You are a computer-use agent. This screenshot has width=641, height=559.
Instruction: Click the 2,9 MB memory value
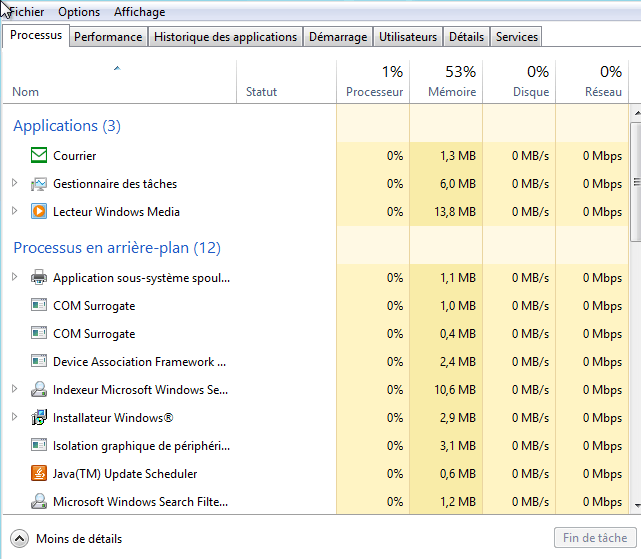(x=458, y=418)
